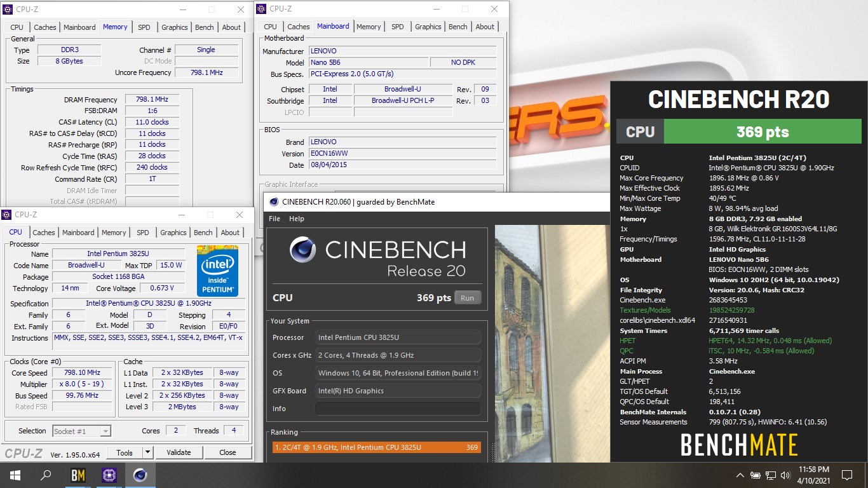Select SPD tab in CPU-Z CPU window
The image size is (868, 488).
pos(143,233)
